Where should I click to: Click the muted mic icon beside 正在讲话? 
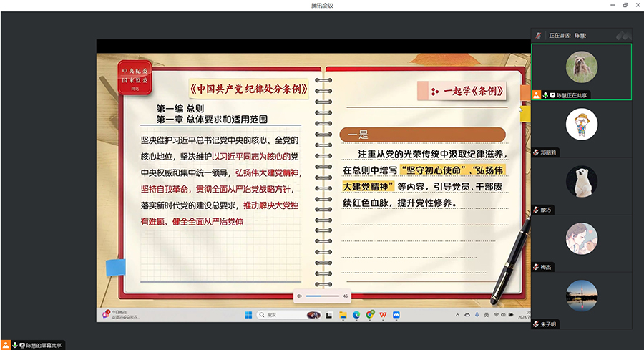538,35
